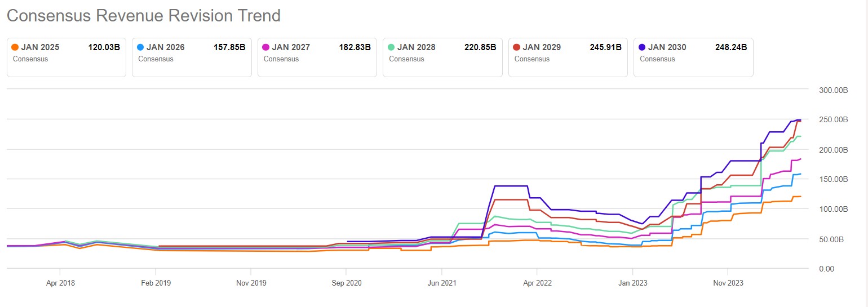Select the Nov 2023 x-axis label
Image resolution: width=868 pixels, height=307 pixels.
[728, 283]
